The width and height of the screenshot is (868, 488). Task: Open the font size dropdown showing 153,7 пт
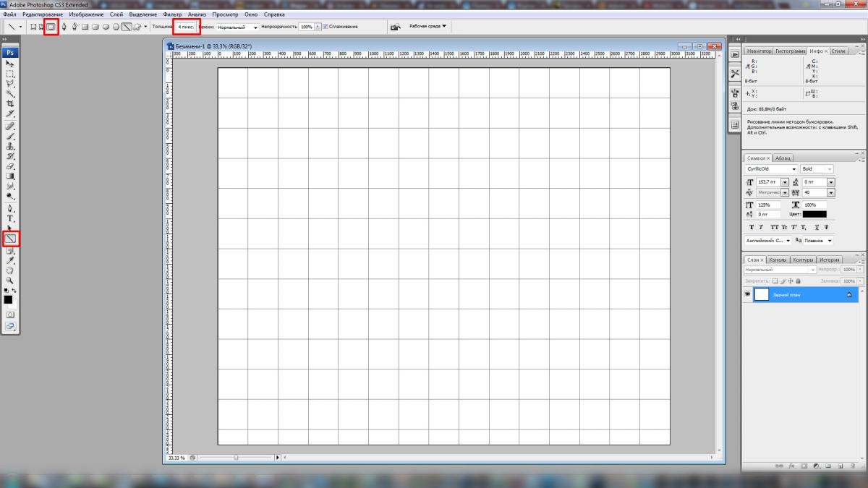[784, 182]
